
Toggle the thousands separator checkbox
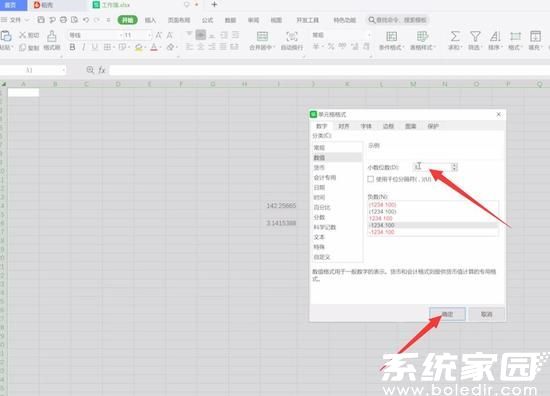pos(370,179)
